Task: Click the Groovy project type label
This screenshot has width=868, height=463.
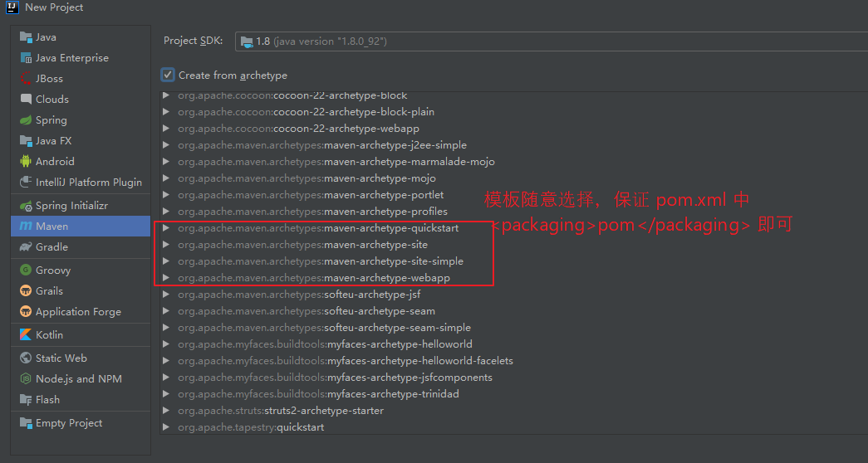Action: 53,270
